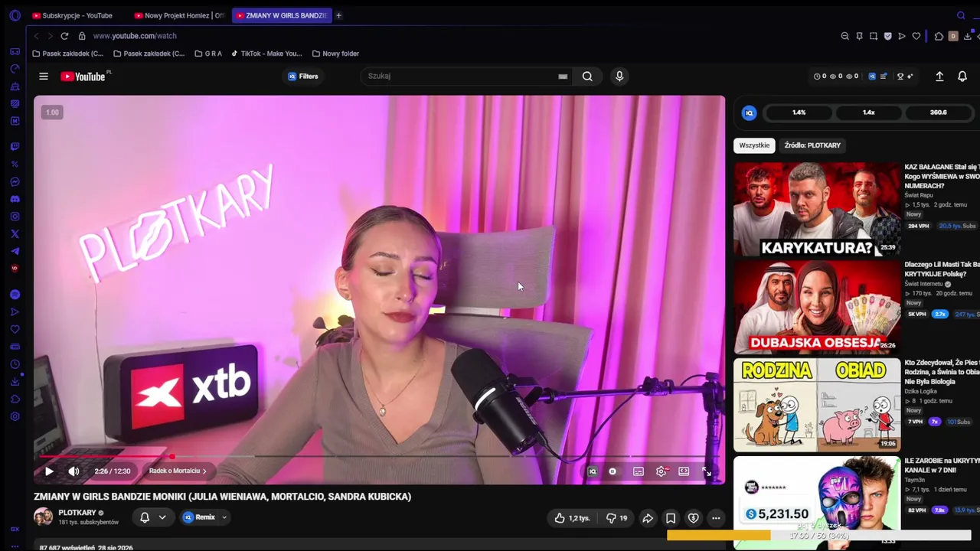
Task: Seek in the video progress bar
Action: (379, 457)
